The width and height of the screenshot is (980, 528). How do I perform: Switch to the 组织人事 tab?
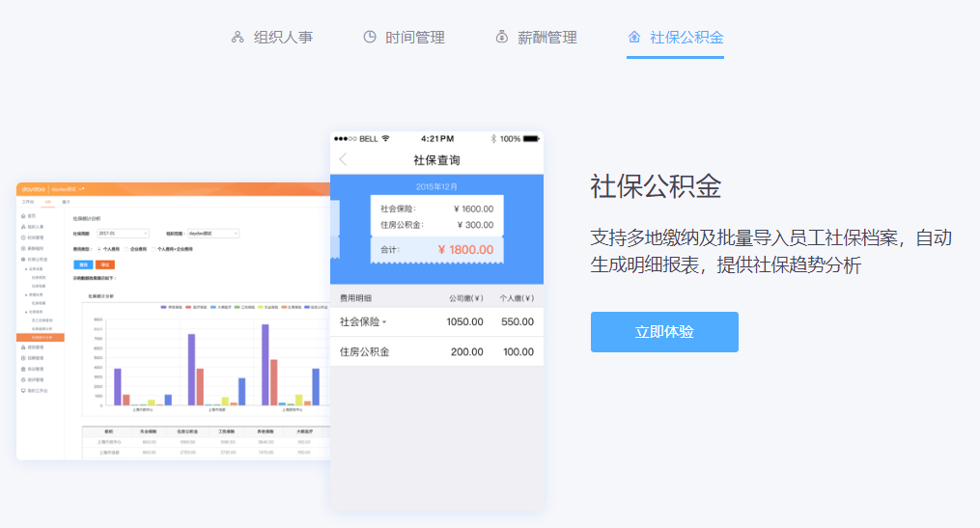(272, 38)
